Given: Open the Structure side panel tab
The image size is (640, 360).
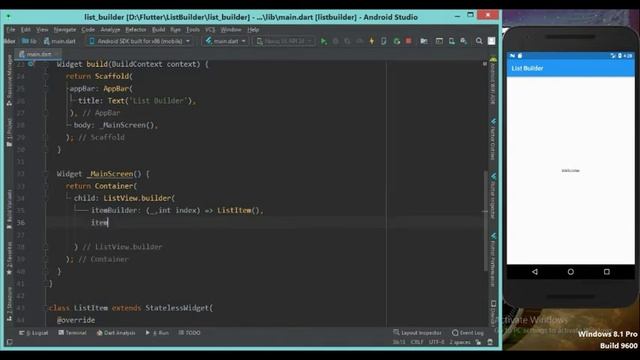Looking at the screenshot, I should pyautogui.click(x=9, y=304).
